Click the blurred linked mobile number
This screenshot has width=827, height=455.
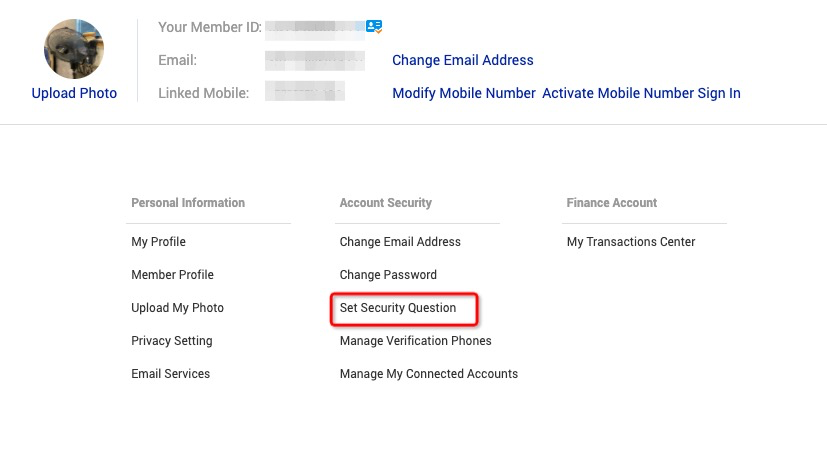click(305, 93)
